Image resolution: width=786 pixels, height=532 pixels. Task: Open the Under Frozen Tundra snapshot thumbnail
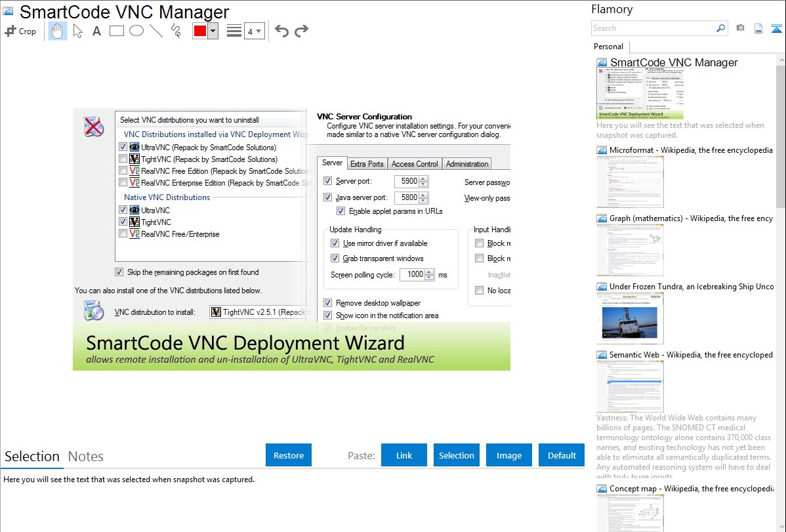coord(630,319)
